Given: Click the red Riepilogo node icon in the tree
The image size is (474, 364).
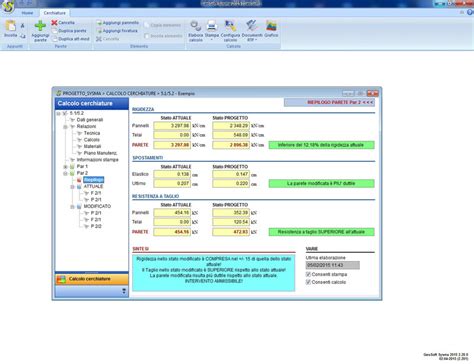Looking at the screenshot, I should (79, 180).
